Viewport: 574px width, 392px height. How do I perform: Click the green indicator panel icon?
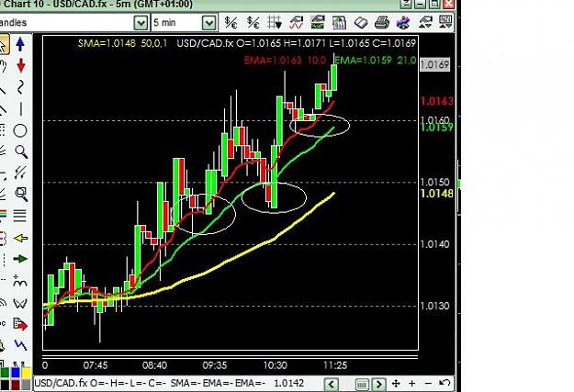click(318, 23)
